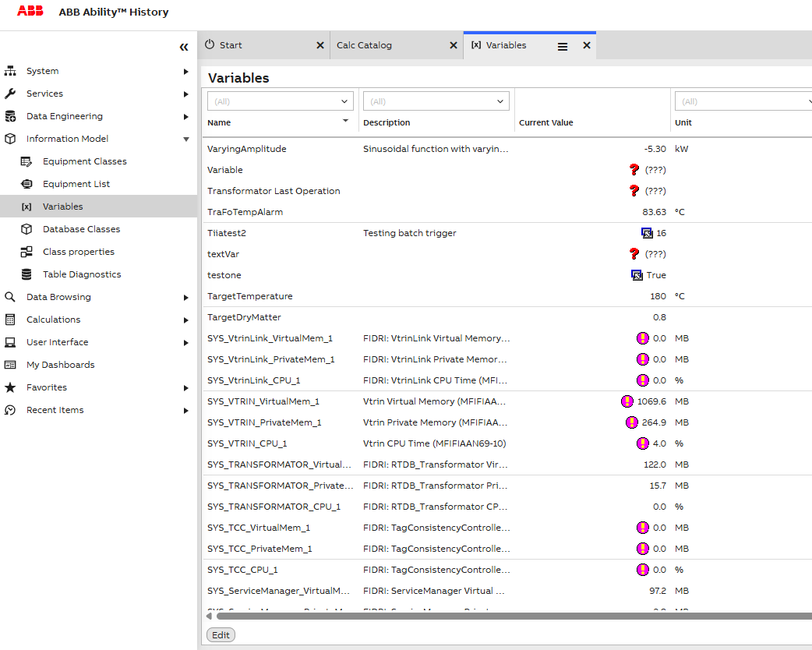The image size is (812, 650).
Task: Open Table Diagnostics in sidebar
Action: tap(82, 274)
